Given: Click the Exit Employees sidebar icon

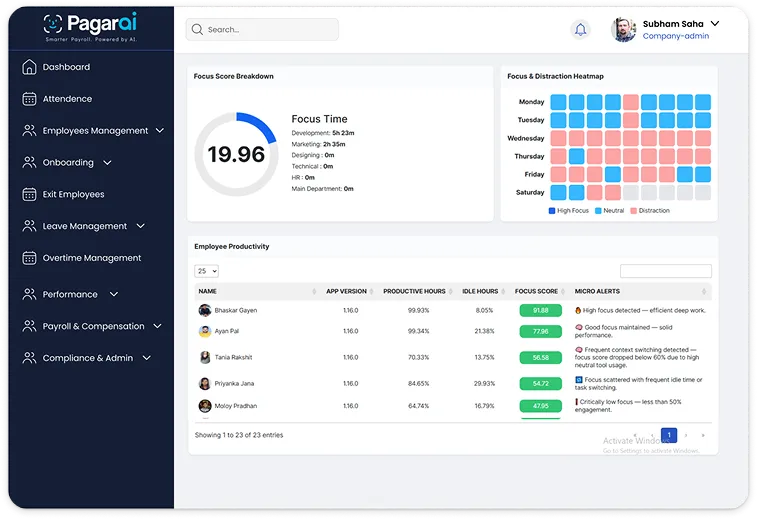Looking at the screenshot, I should 29,195.
